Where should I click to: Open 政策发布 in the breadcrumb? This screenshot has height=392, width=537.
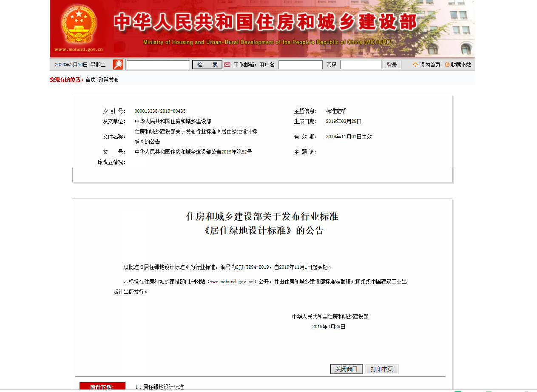point(109,80)
